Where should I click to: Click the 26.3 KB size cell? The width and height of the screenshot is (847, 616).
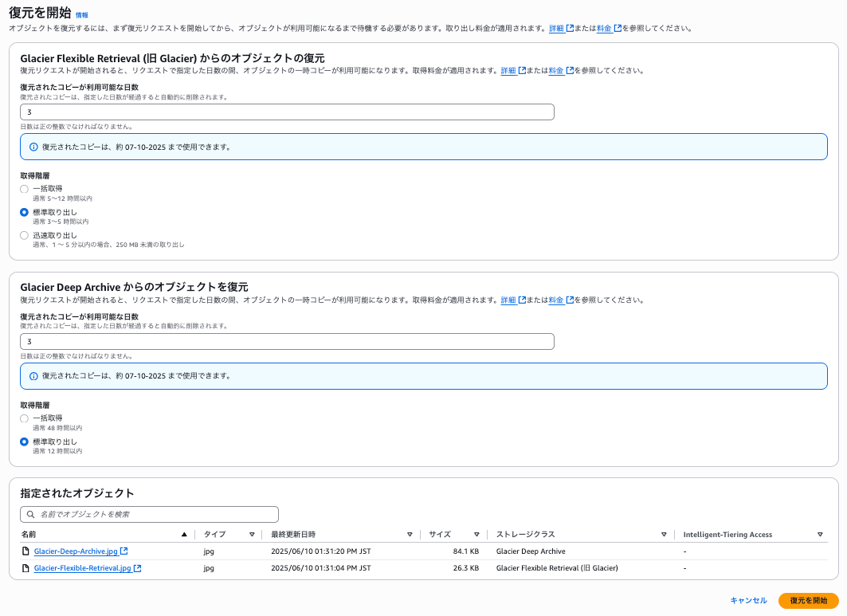(x=465, y=568)
